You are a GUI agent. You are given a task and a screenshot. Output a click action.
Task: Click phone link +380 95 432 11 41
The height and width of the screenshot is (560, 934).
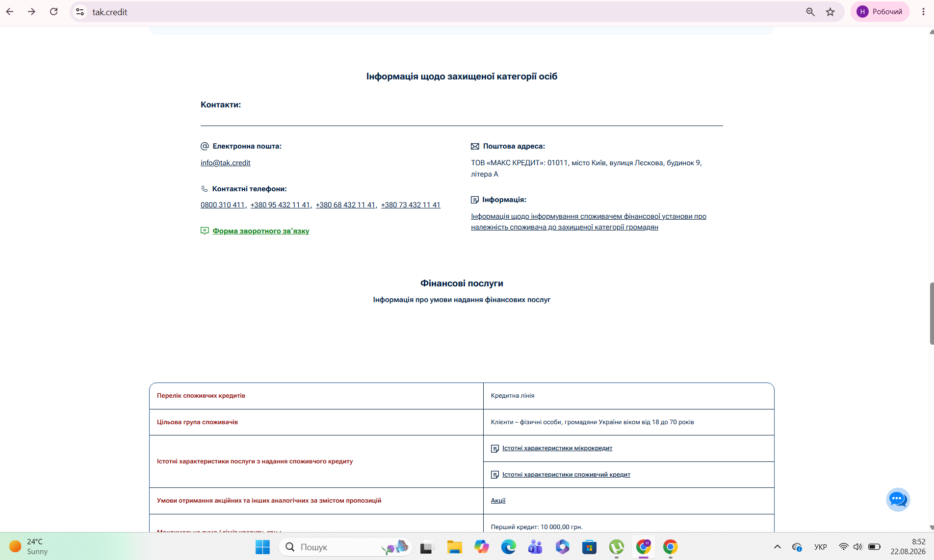point(280,205)
